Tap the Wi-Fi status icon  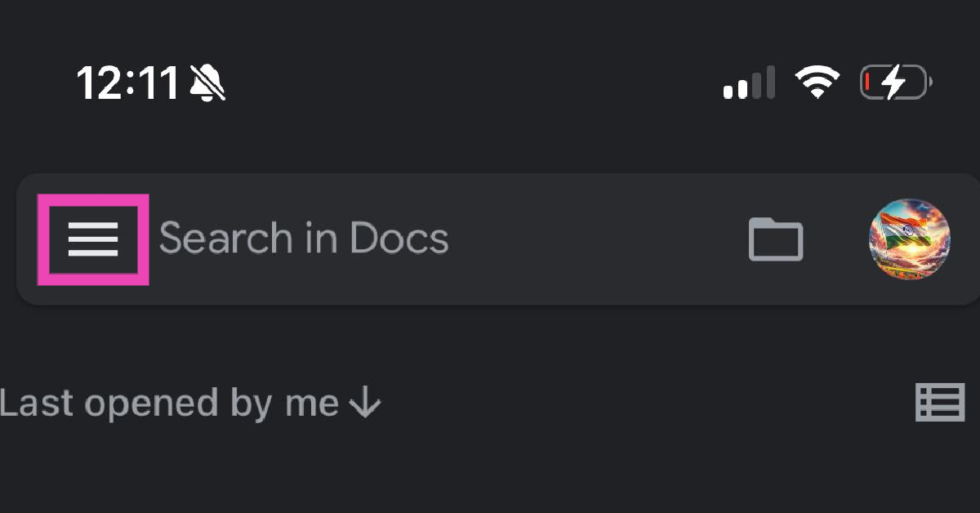(817, 83)
